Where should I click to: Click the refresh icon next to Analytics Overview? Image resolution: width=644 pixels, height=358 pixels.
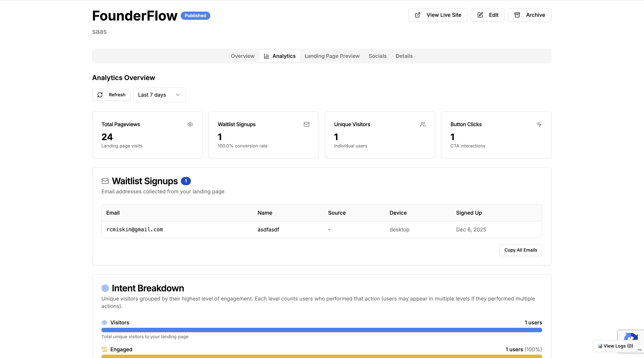pyautogui.click(x=100, y=95)
